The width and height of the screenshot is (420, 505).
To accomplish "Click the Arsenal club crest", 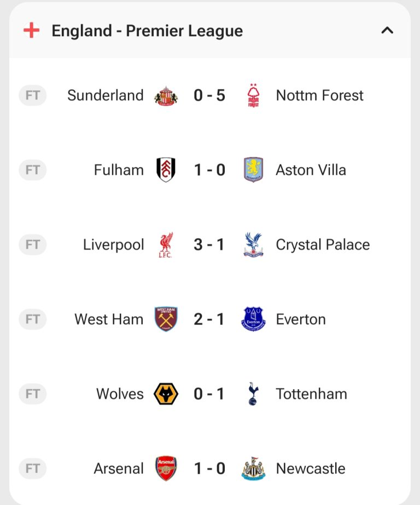I will pyautogui.click(x=166, y=468).
